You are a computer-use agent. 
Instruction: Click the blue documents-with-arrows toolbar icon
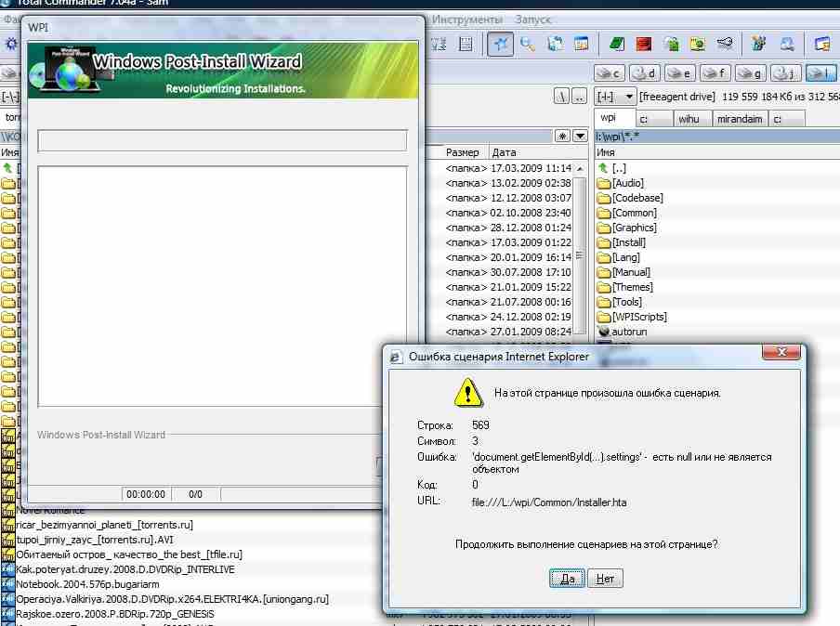pyautogui.click(x=555, y=44)
